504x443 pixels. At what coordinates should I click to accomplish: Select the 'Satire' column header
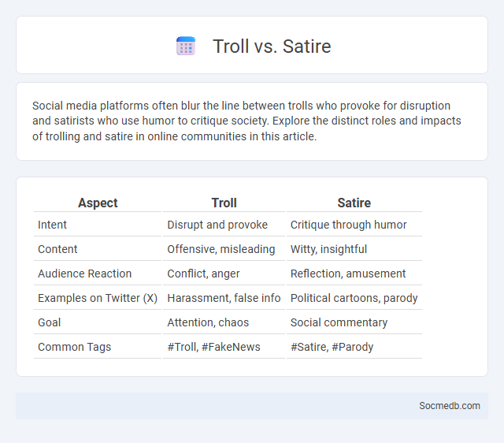[x=354, y=203]
